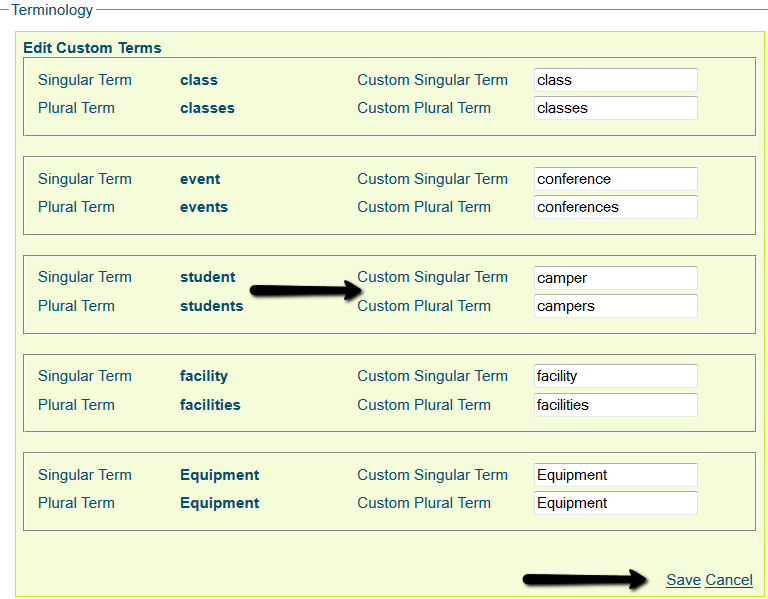Click 'Custom Plural Term' label beside 'conferences'

424,207
